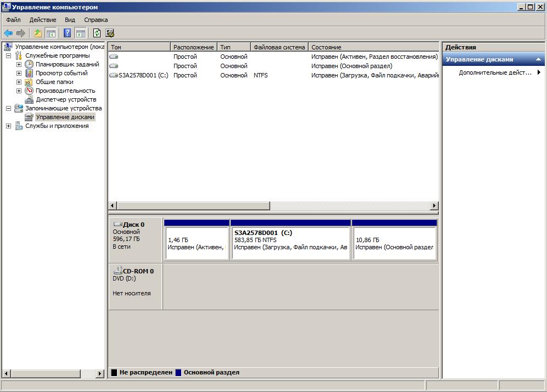Image resolution: width=547 pixels, height=392 pixels.
Task: Click the window title bar application icon
Action: (x=6, y=7)
